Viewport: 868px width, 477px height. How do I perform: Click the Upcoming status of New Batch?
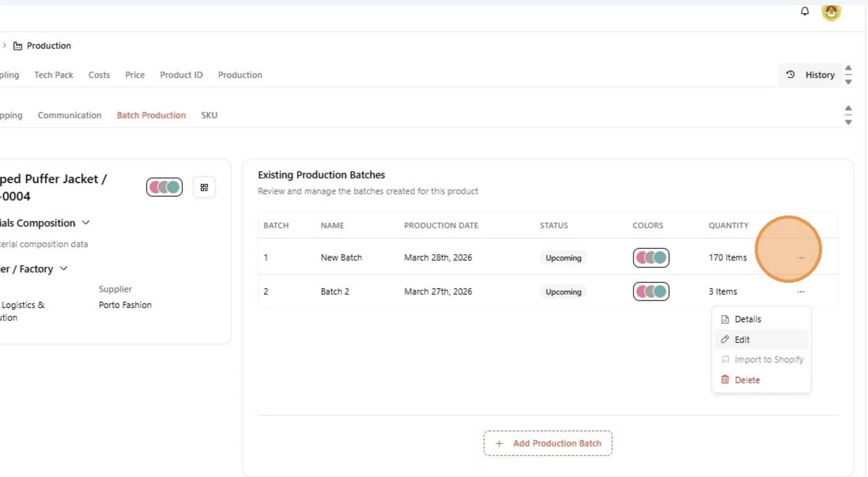coord(563,258)
